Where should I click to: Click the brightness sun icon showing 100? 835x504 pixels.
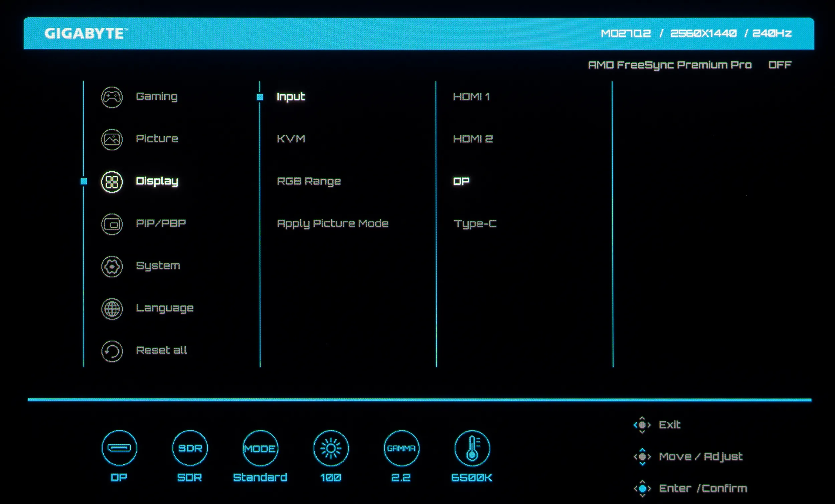[x=331, y=448]
